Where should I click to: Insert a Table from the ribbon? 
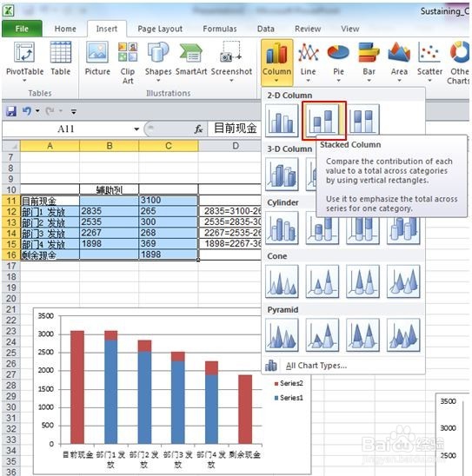(61, 58)
